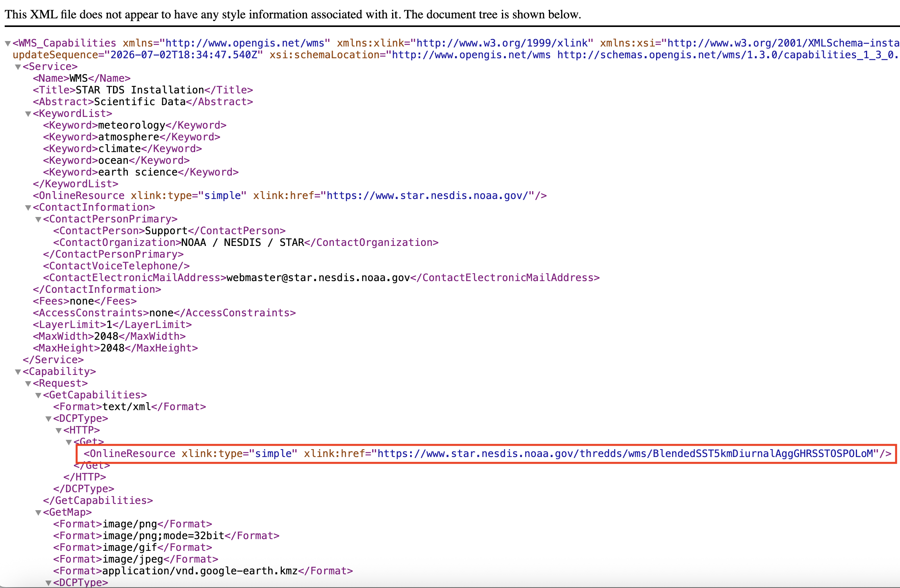Collapse the ContactInformation node
The width and height of the screenshot is (900, 588).
[x=28, y=208]
